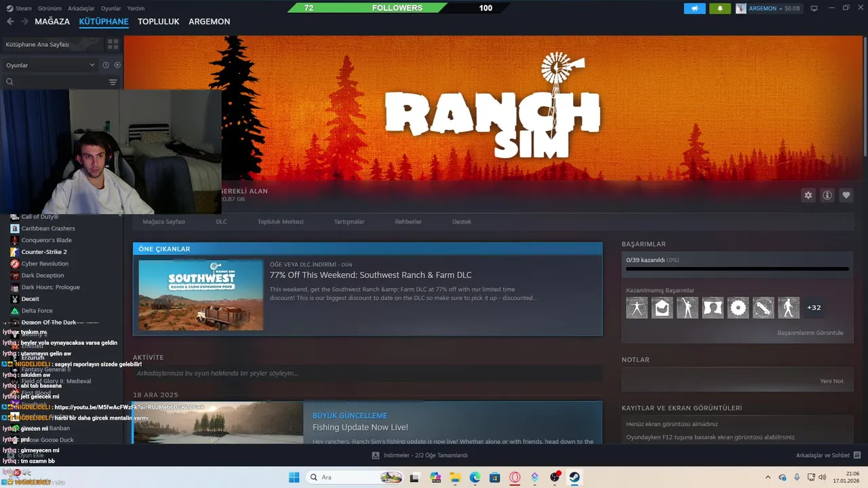The height and width of the screenshot is (488, 868).
Task: Select the sixth locked achievement icon
Action: [x=764, y=308]
